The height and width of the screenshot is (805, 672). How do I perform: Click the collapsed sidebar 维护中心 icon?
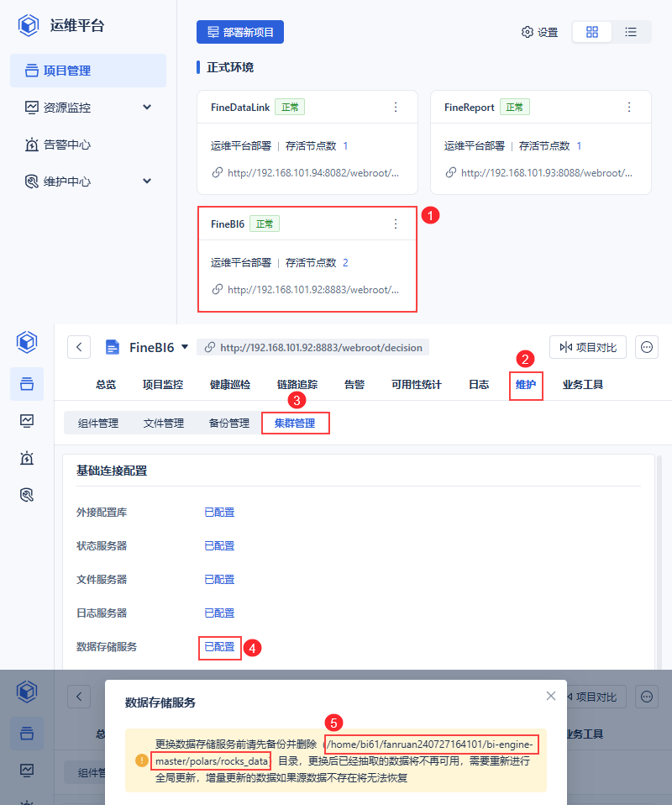pos(27,495)
